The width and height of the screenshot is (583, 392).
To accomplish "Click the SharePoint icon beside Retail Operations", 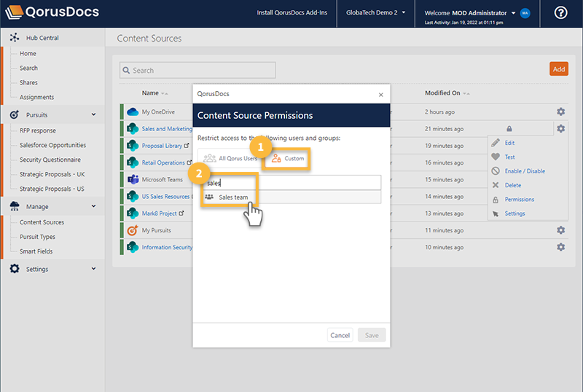I will 133,162.
